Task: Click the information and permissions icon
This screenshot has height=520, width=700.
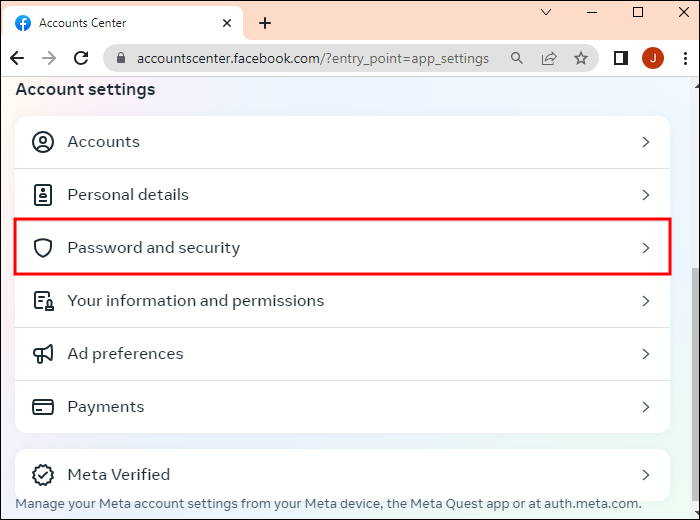Action: pos(43,301)
